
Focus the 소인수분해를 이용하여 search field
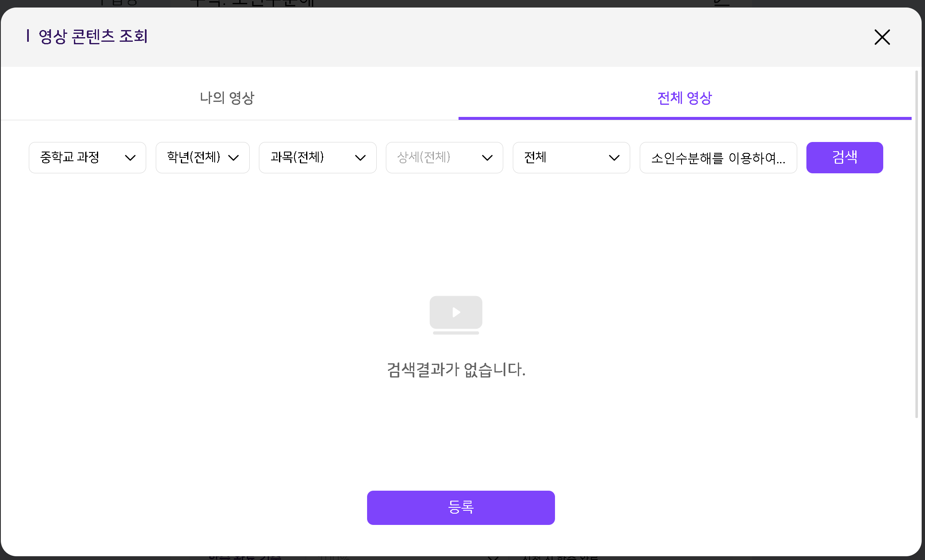tap(718, 158)
